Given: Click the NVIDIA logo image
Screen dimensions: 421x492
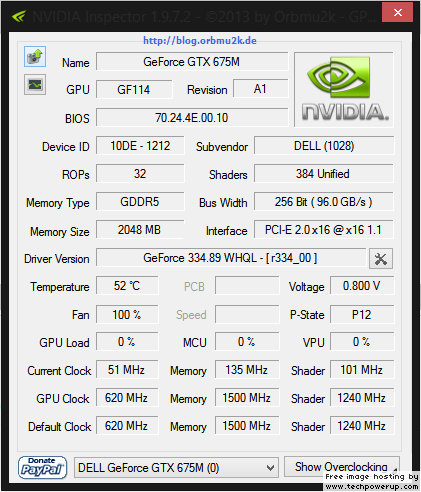Looking at the screenshot, I should [x=344, y=90].
